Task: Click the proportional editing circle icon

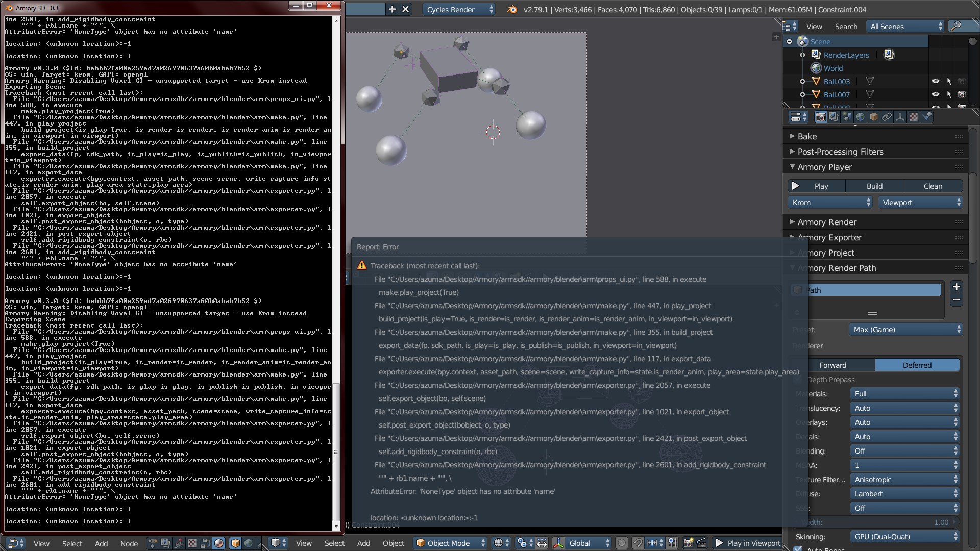Action: click(x=621, y=543)
